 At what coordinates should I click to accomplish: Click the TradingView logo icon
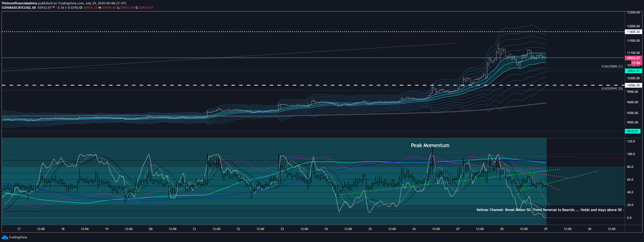(x=5, y=237)
